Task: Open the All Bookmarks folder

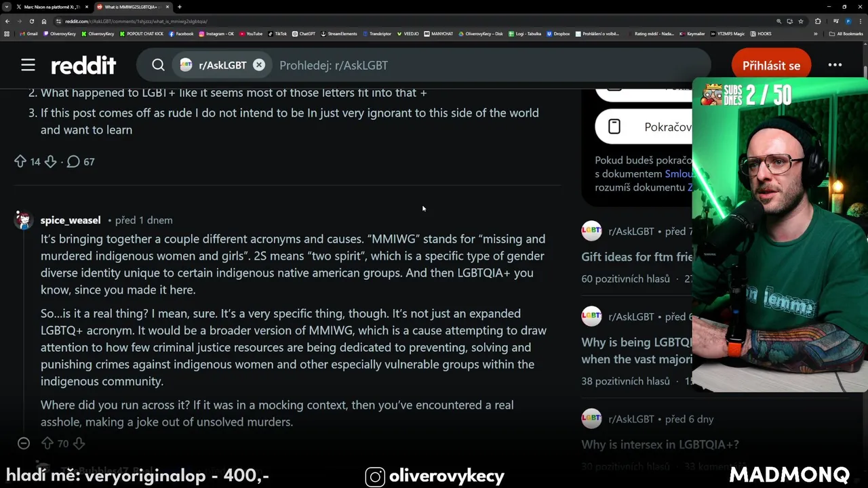Action: pos(846,33)
